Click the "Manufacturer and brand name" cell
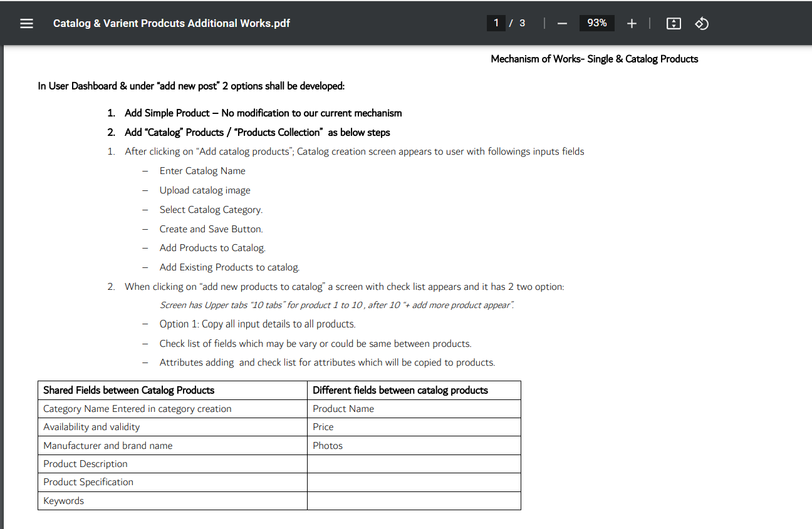 (x=108, y=446)
